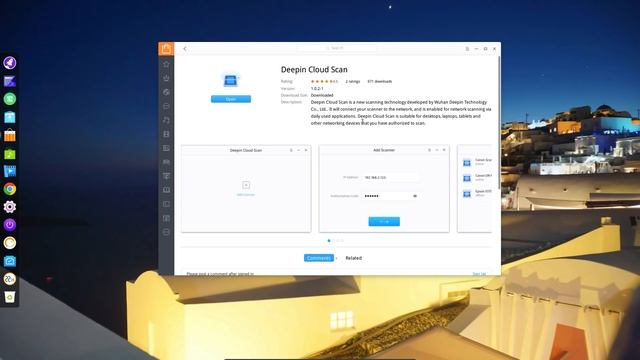Viewport: 640px width, 360px height.
Task: Open the file manager icon in dock
Action: (x=10, y=117)
